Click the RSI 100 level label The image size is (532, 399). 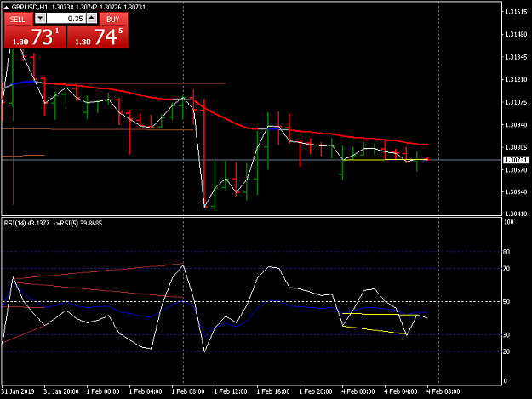pyautogui.click(x=509, y=222)
